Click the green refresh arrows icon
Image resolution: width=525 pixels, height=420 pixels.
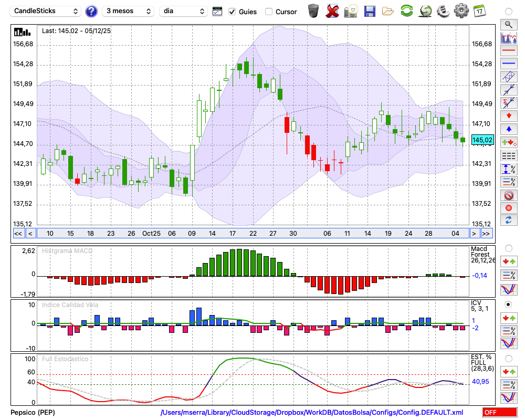click(406, 11)
